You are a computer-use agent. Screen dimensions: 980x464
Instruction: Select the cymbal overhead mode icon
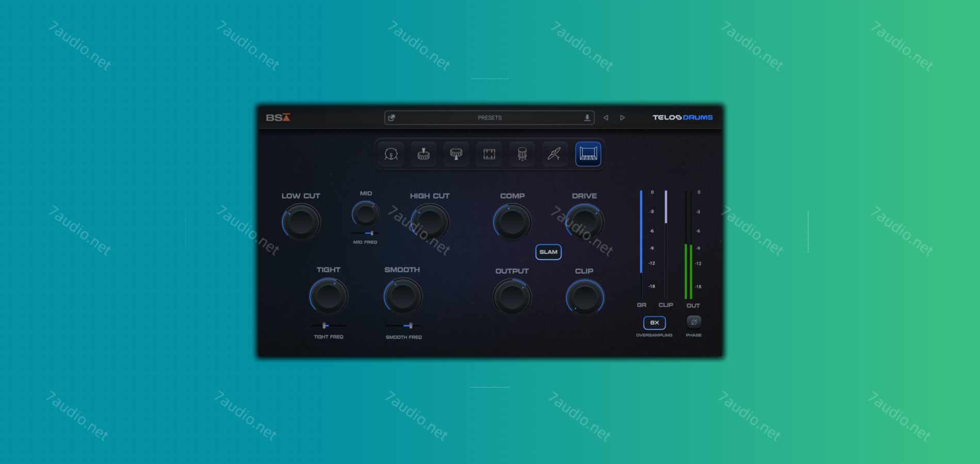point(554,154)
